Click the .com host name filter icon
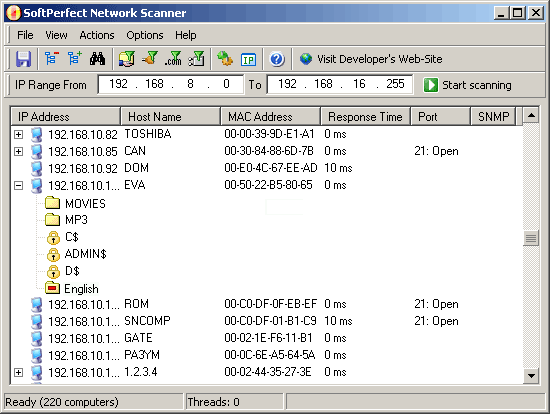Image resolution: width=550 pixels, height=414 pixels. coord(173,59)
